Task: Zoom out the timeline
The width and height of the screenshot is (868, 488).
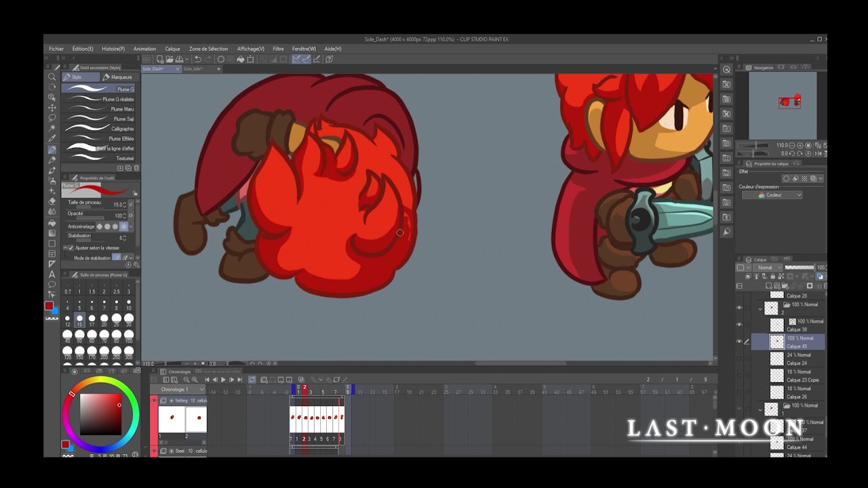Action: [x=185, y=380]
